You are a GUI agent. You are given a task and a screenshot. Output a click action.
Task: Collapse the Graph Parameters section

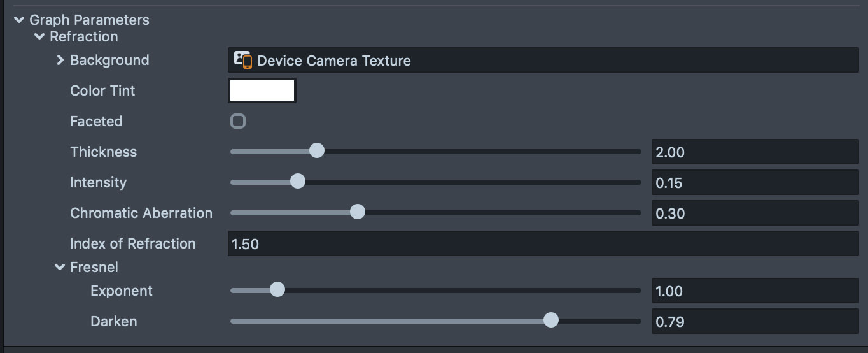click(x=19, y=20)
